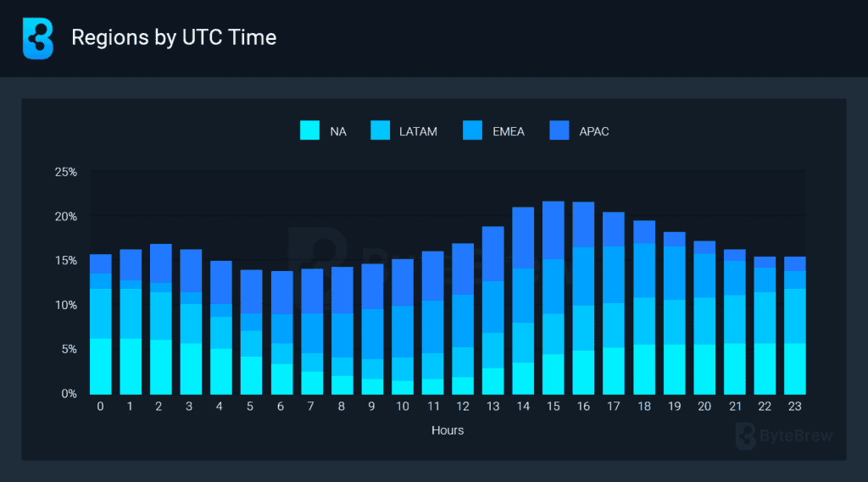
Task: Click the 25% y-axis label
Action: pyautogui.click(x=66, y=172)
